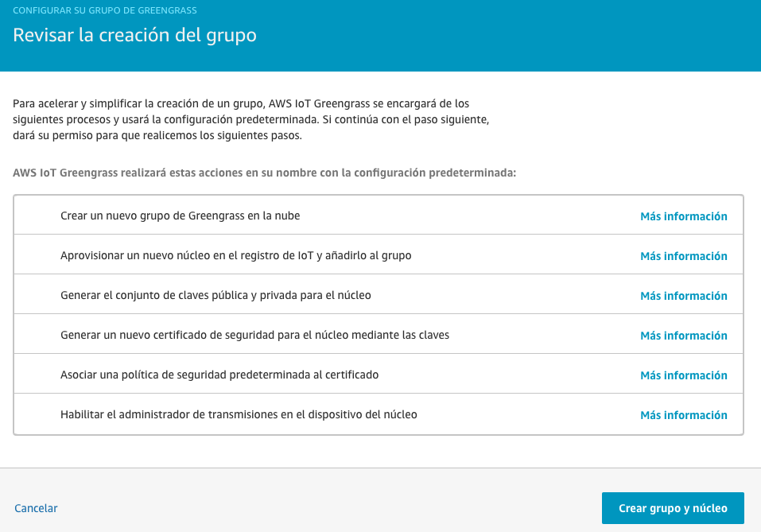Select 'Crear un nuevo grupo de Greengrass' text
The width and height of the screenshot is (761, 532).
tap(180, 216)
